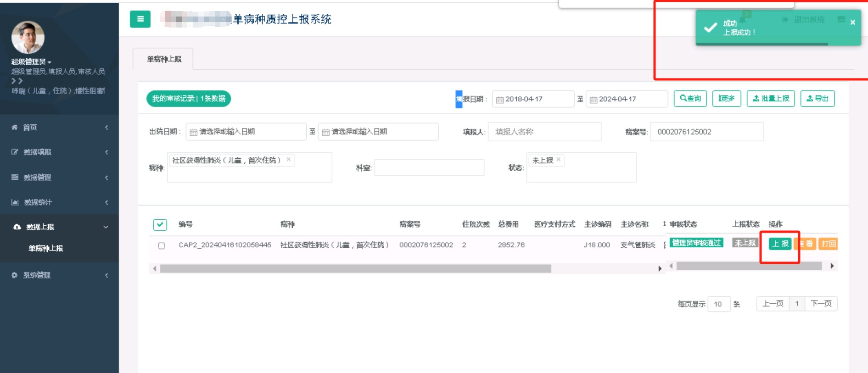Click the list icon beside 数据管理
Viewport: 868px width, 373px height.
(15, 177)
